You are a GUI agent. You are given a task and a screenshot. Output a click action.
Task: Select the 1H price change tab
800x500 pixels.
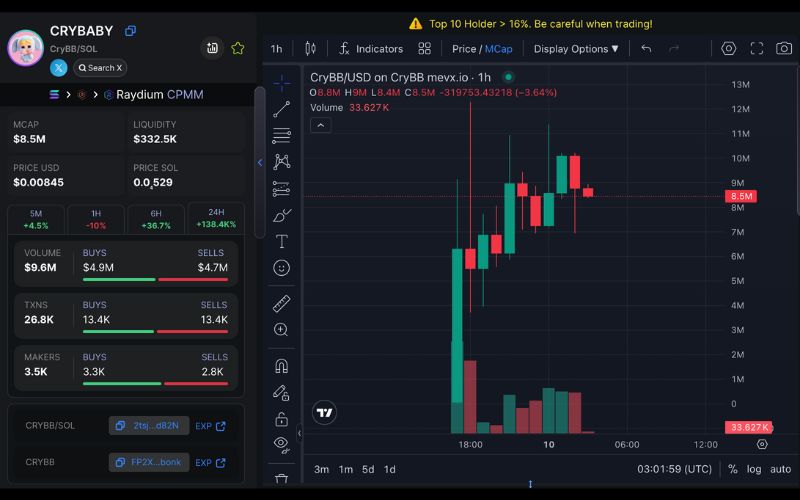coord(96,219)
